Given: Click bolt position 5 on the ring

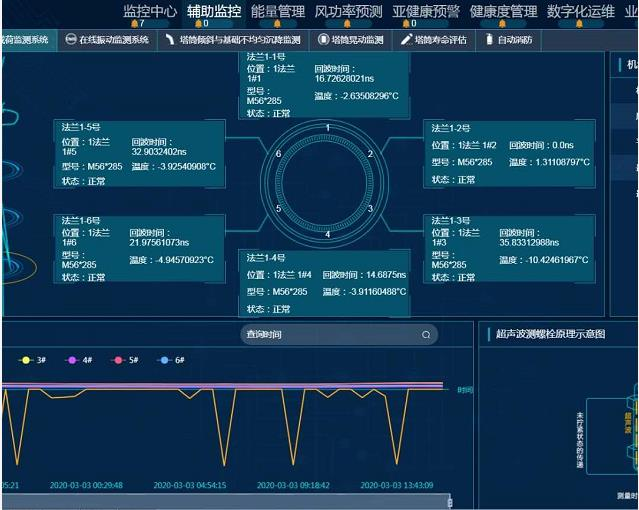Looking at the screenshot, I should 278,209.
